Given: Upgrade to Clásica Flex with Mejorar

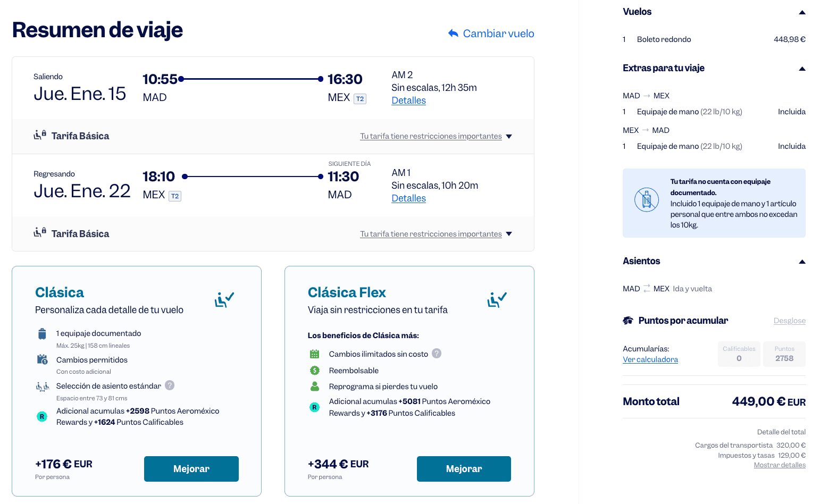Looking at the screenshot, I should [464, 469].
